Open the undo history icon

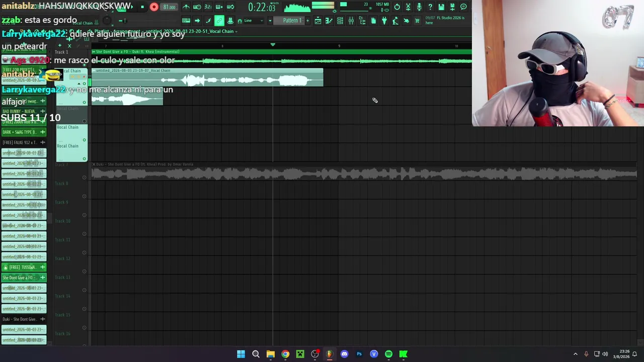397,7
